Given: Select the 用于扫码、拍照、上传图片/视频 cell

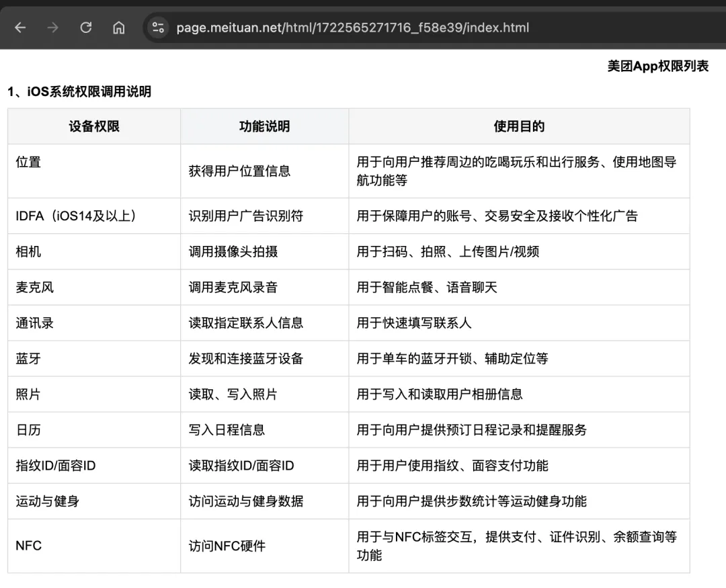Looking at the screenshot, I should (x=519, y=251).
